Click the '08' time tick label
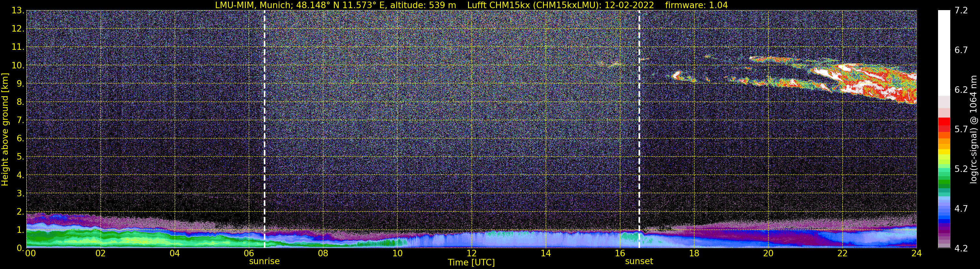 pos(323,254)
